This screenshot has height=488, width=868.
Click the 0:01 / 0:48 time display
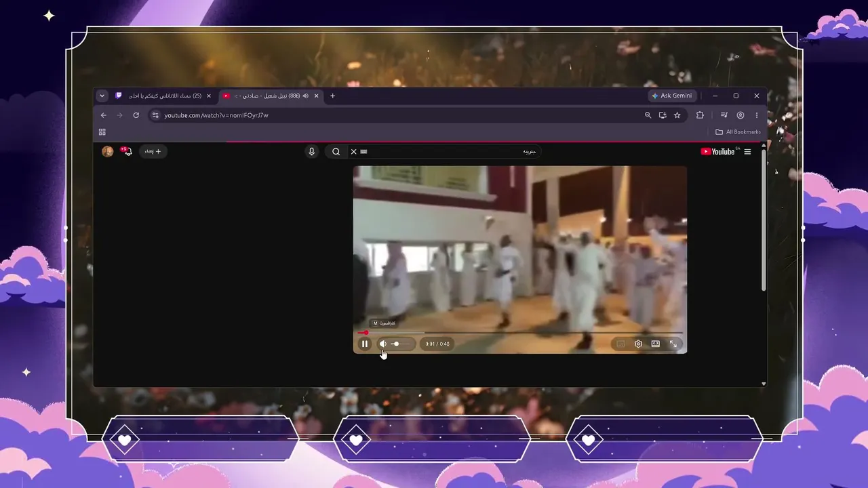point(437,344)
